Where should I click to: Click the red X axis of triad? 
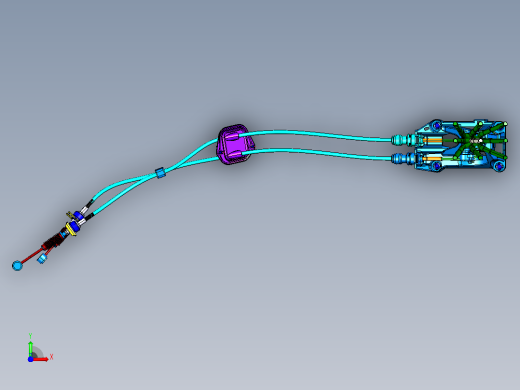41,359
